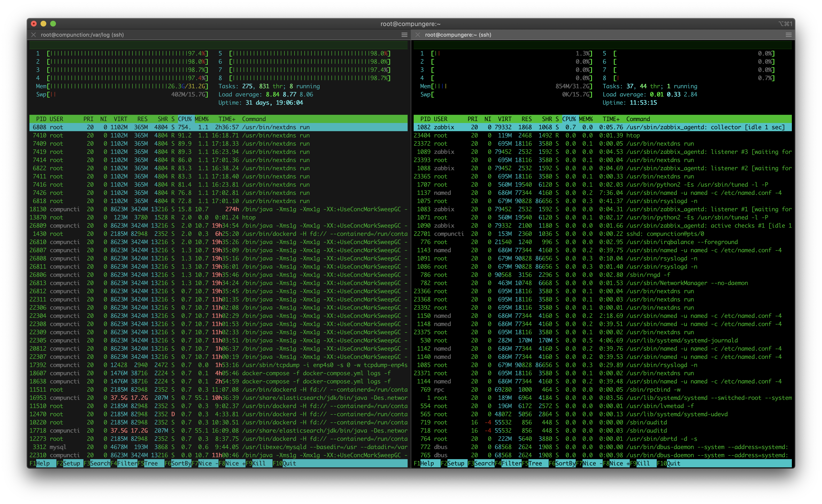Open F6 SortBy in right htop
822x504 pixels.
tap(562, 463)
